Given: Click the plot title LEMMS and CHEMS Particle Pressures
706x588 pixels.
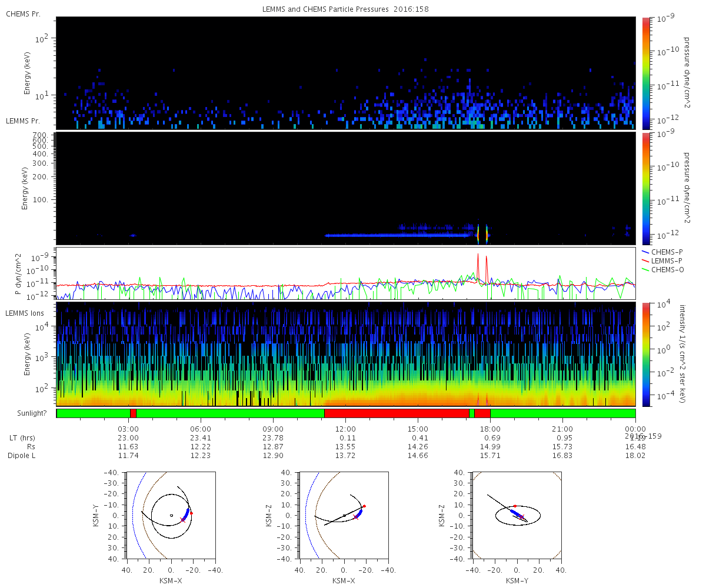Looking at the screenshot, I should (344, 10).
